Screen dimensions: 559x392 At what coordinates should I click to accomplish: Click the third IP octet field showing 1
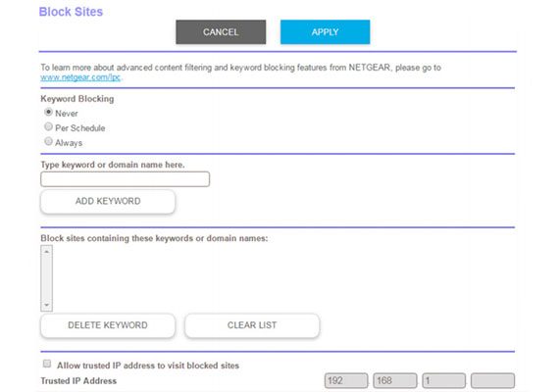tap(444, 380)
